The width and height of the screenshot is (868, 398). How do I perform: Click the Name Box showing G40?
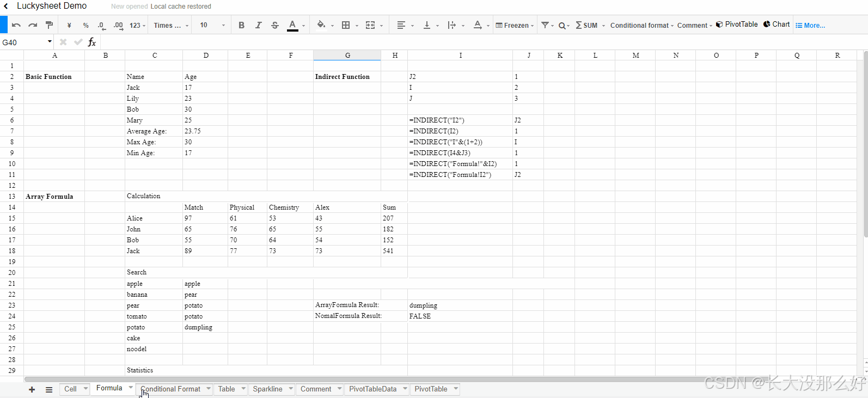pyautogui.click(x=23, y=42)
